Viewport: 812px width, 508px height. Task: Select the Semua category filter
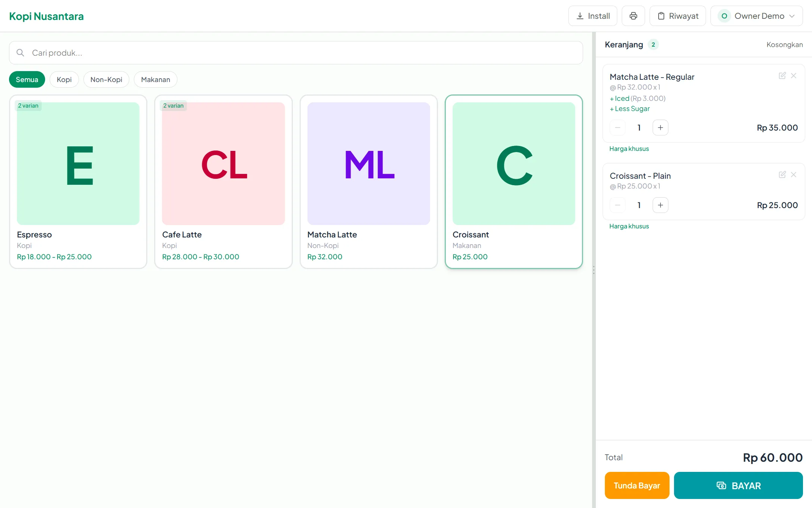[27, 79]
